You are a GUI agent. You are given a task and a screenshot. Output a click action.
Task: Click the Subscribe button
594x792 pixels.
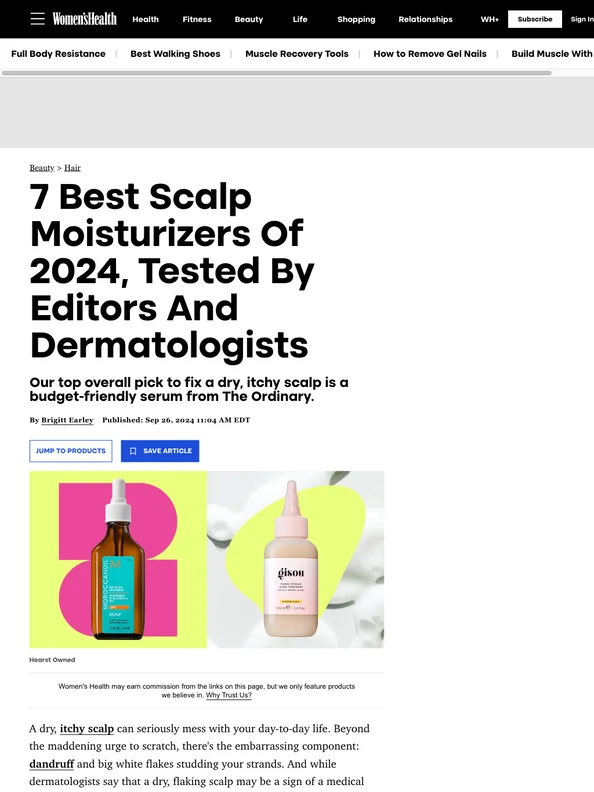(535, 19)
